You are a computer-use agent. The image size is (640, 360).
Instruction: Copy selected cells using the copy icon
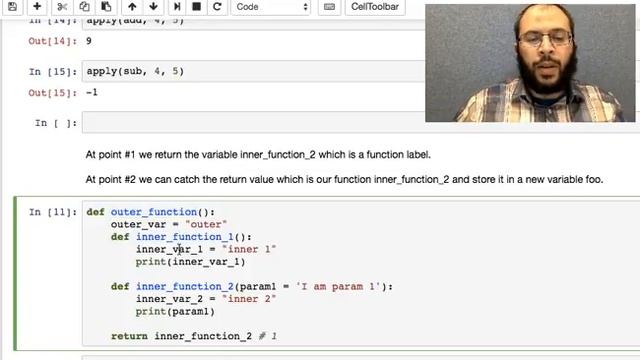(x=84, y=7)
